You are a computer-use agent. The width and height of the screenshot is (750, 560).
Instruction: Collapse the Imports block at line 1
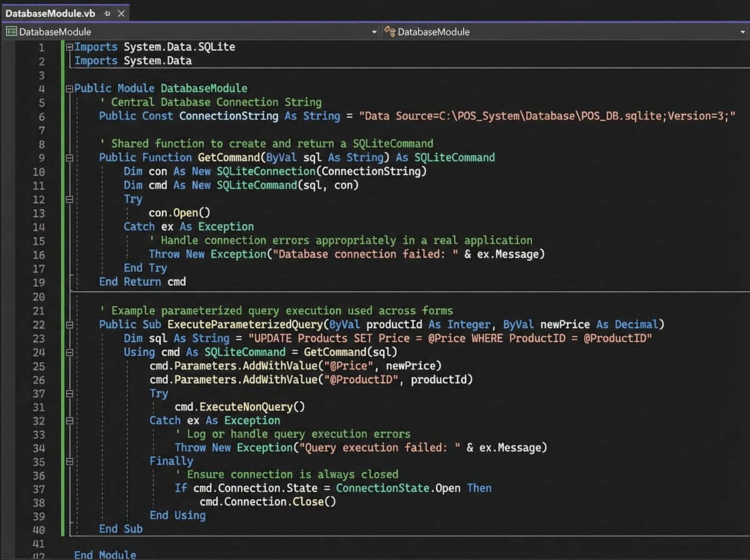coord(69,46)
